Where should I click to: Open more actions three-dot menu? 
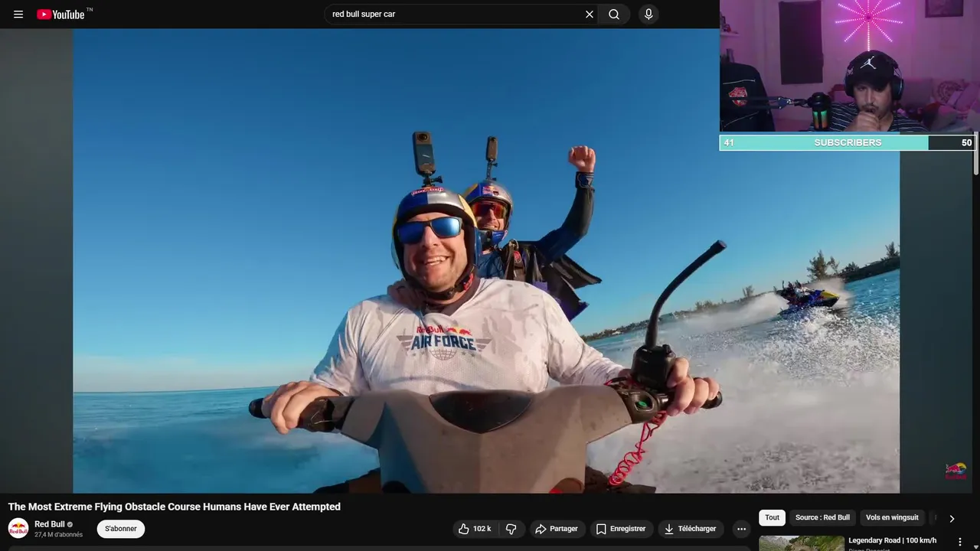click(x=741, y=529)
